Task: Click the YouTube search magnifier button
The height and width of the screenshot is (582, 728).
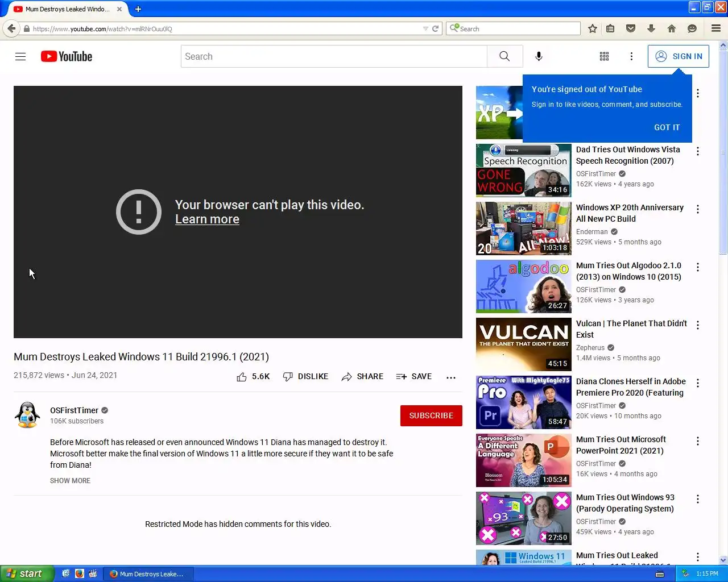Action: pyautogui.click(x=504, y=56)
